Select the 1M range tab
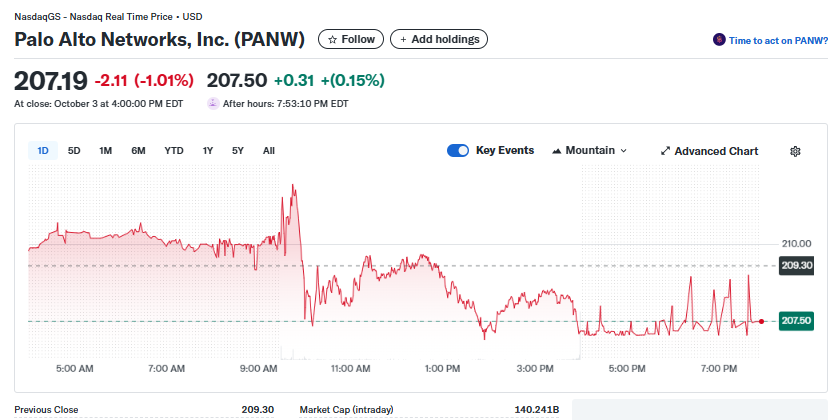837x420 pixels. [105, 151]
